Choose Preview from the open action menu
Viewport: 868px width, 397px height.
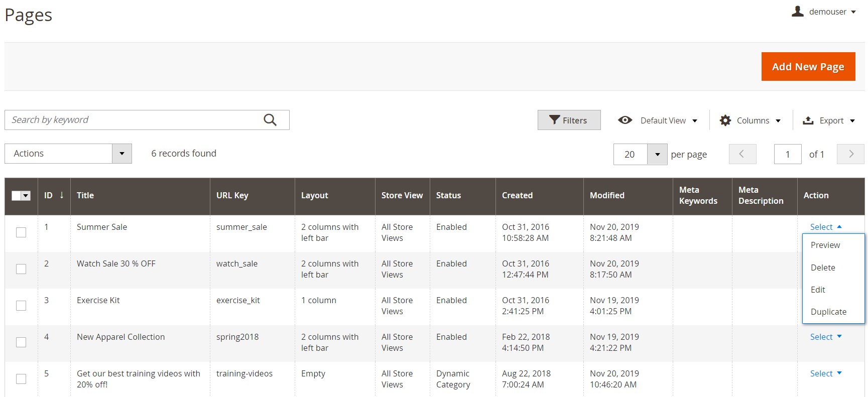pyautogui.click(x=825, y=245)
